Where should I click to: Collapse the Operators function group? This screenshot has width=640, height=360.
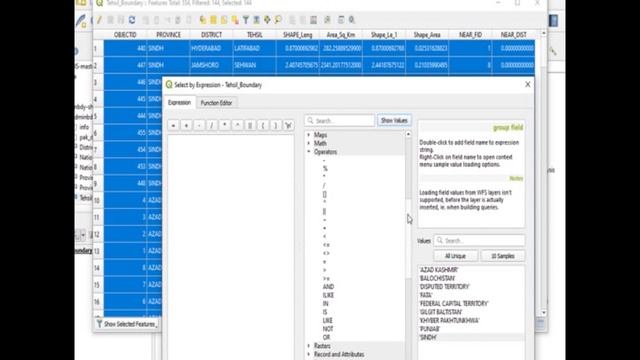[309, 152]
